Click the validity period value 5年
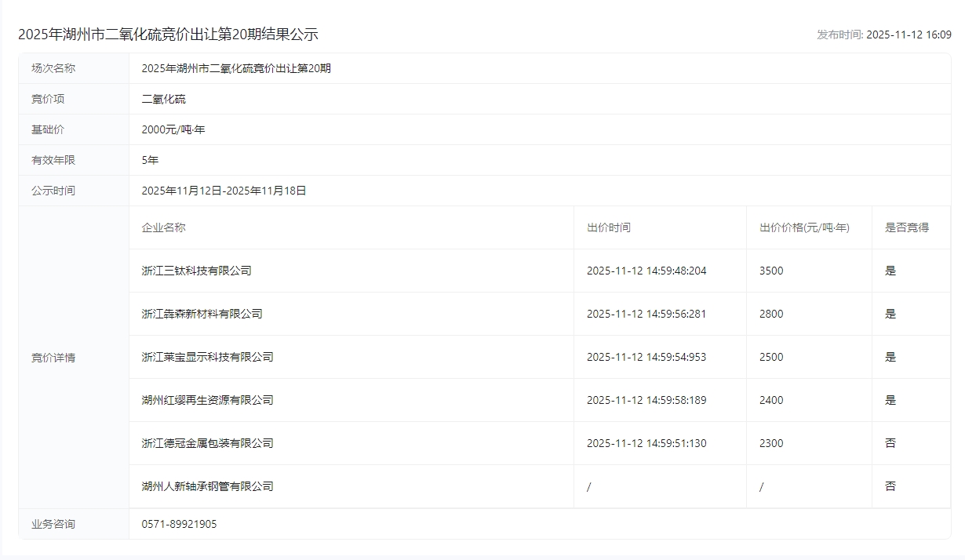Image resolution: width=965 pixels, height=560 pixels. coord(150,160)
